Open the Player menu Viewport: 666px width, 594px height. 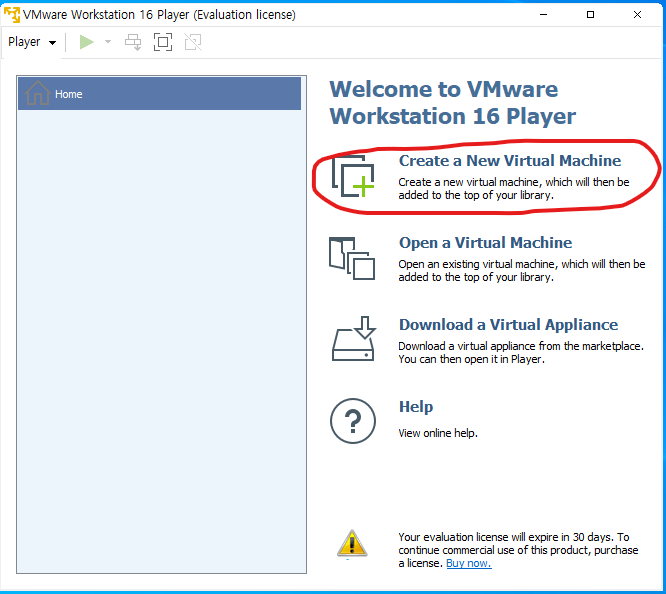[x=32, y=42]
